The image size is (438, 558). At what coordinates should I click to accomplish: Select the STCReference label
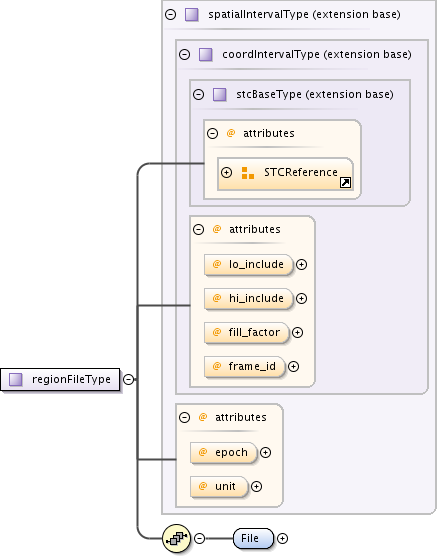[x=301, y=173]
